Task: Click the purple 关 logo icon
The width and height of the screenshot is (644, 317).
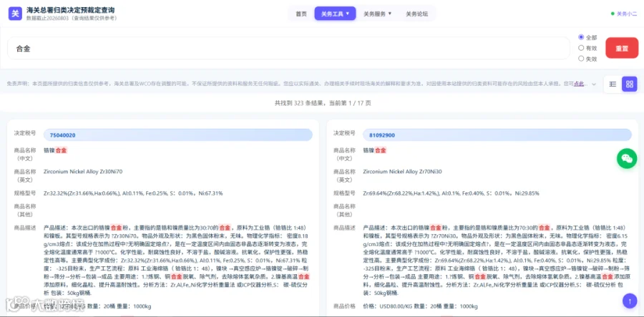Action: [15, 13]
